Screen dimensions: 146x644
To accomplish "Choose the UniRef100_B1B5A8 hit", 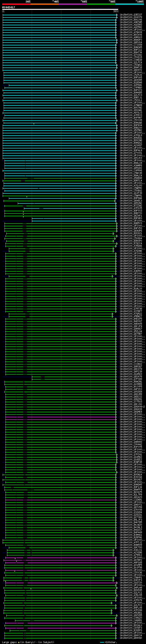I will pyautogui.click(x=131, y=82).
